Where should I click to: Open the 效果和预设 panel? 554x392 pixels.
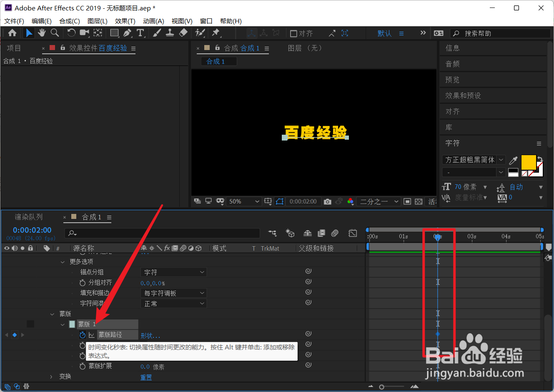click(463, 95)
